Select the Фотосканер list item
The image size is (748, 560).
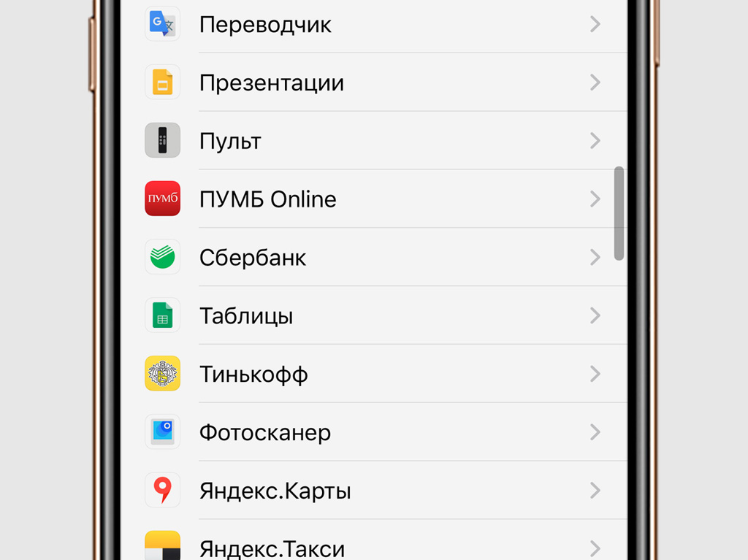(375, 431)
